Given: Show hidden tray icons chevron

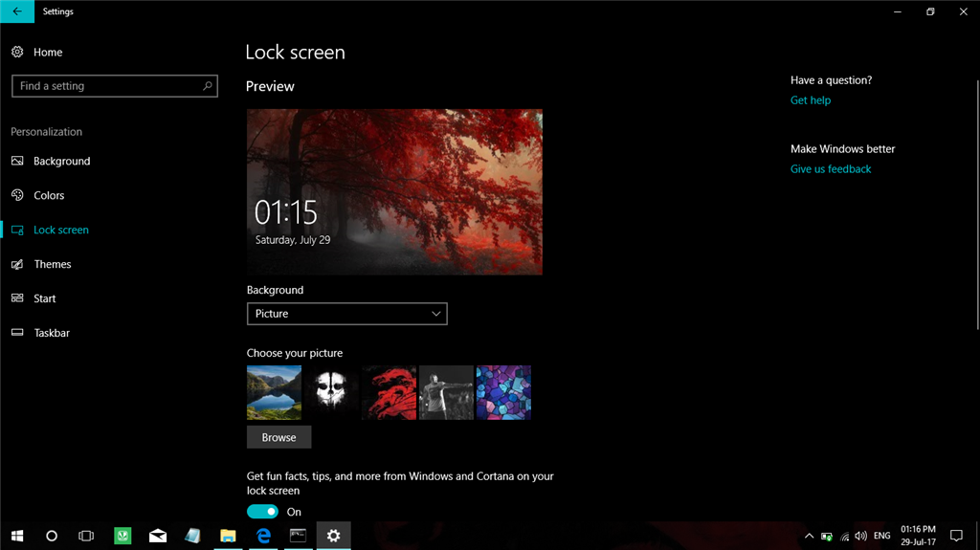Looking at the screenshot, I should point(809,536).
